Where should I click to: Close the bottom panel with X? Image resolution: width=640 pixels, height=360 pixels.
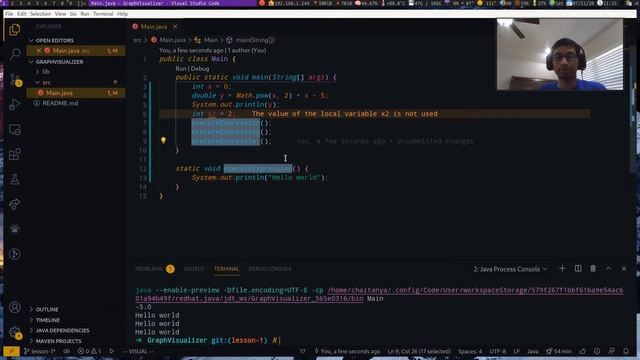(624, 268)
